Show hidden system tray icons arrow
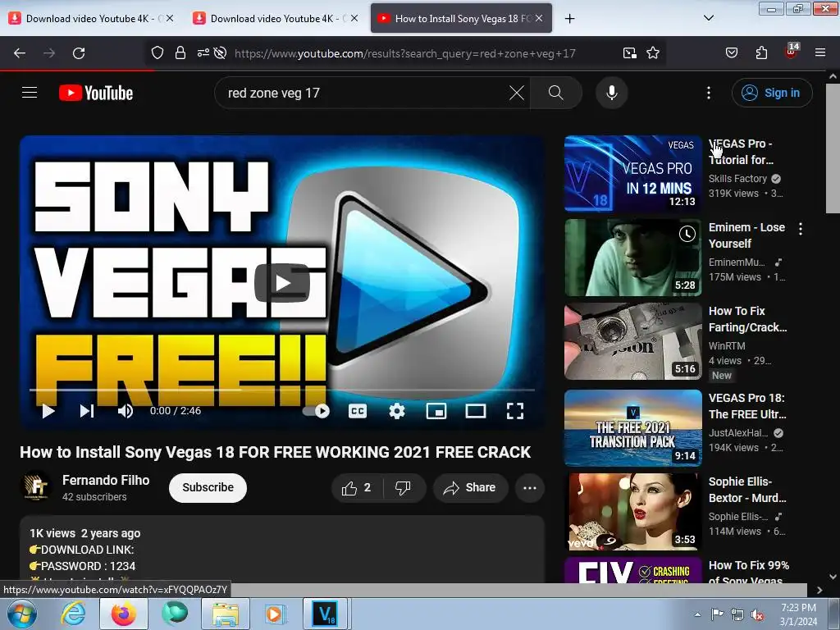Screen dimensions: 840x630 [697, 614]
